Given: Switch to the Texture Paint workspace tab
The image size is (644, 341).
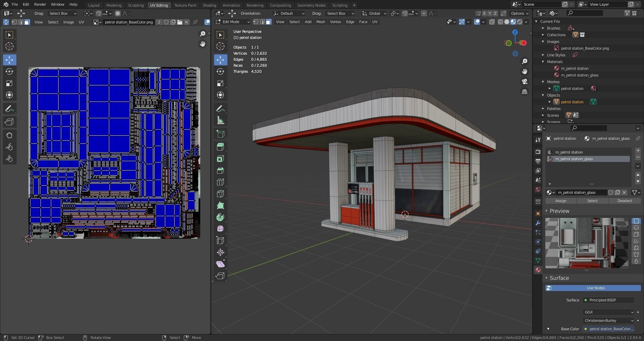Looking at the screenshot, I should (185, 5).
